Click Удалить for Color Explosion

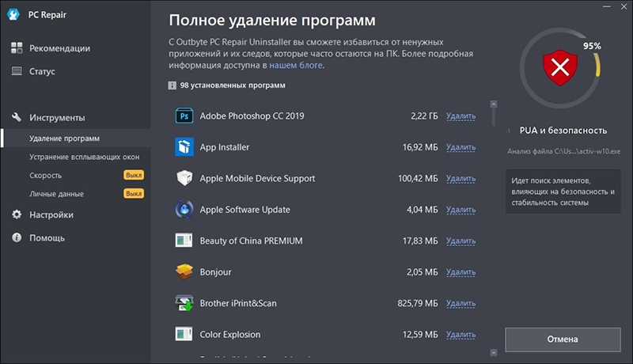point(461,335)
